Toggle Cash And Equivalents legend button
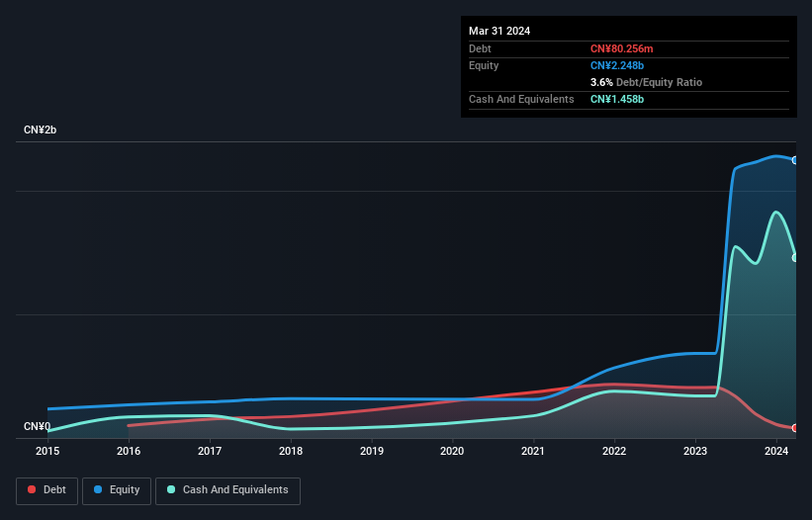 (x=227, y=490)
